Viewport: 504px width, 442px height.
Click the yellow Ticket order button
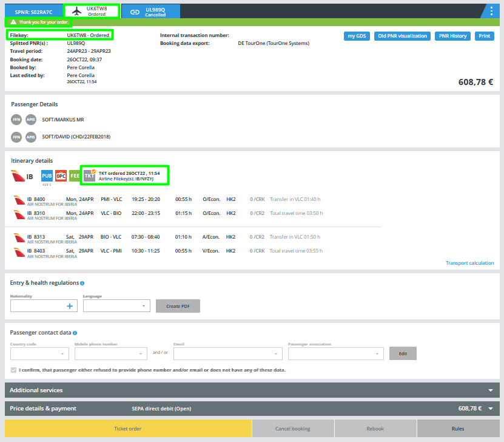click(x=128, y=429)
